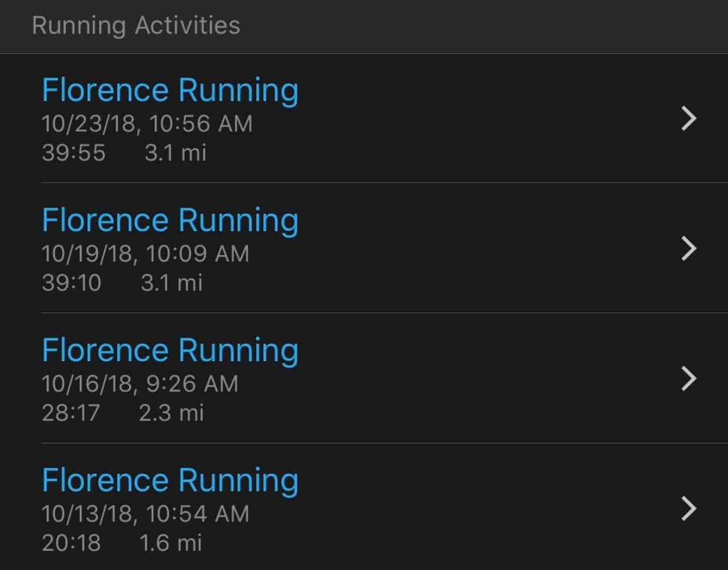This screenshot has width=728, height=570.
Task: Click the date line 10/19/18, 10:09 AM
Action: (x=145, y=254)
